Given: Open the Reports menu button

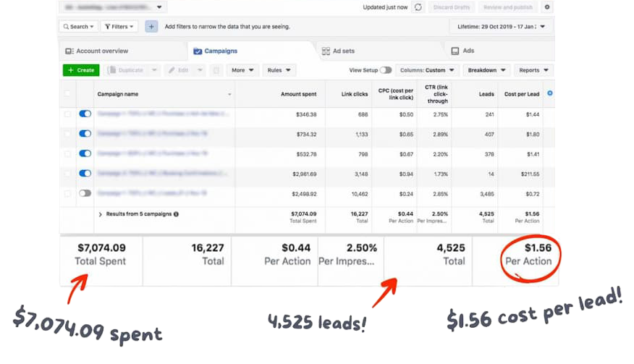Looking at the screenshot, I should (533, 70).
